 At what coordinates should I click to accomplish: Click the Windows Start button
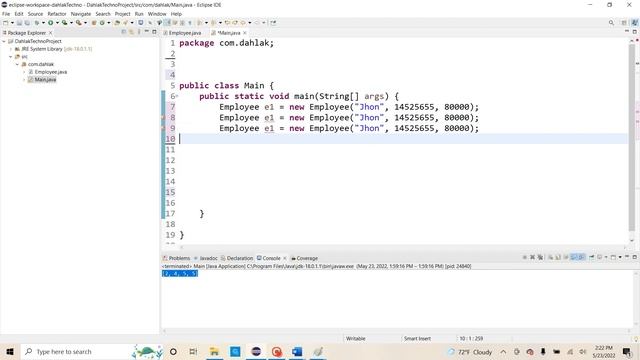[x=10, y=351]
